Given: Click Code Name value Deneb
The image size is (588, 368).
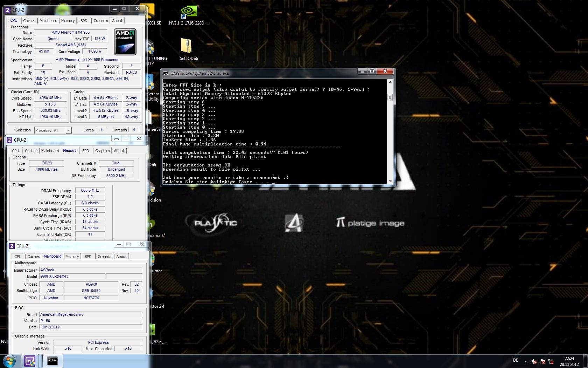Looking at the screenshot, I should pyautogui.click(x=53, y=39).
